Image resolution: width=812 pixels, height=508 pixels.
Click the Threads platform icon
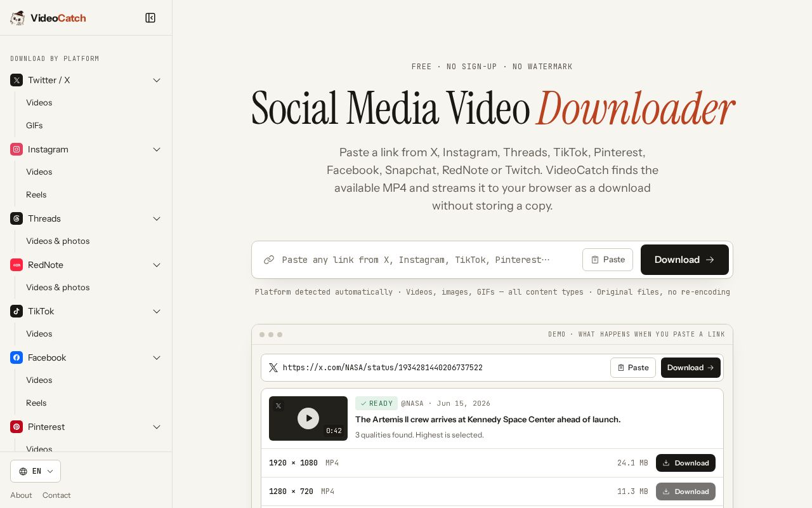[16, 218]
